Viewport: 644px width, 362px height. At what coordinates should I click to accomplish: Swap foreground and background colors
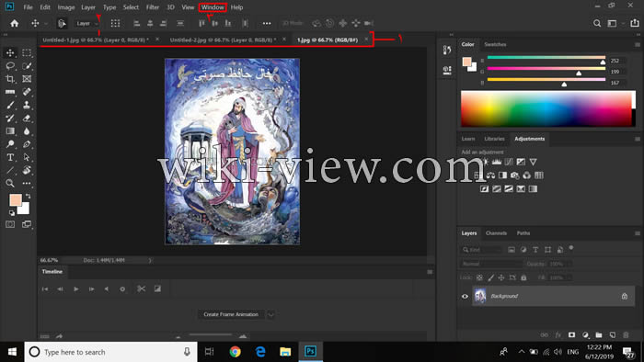point(28,197)
